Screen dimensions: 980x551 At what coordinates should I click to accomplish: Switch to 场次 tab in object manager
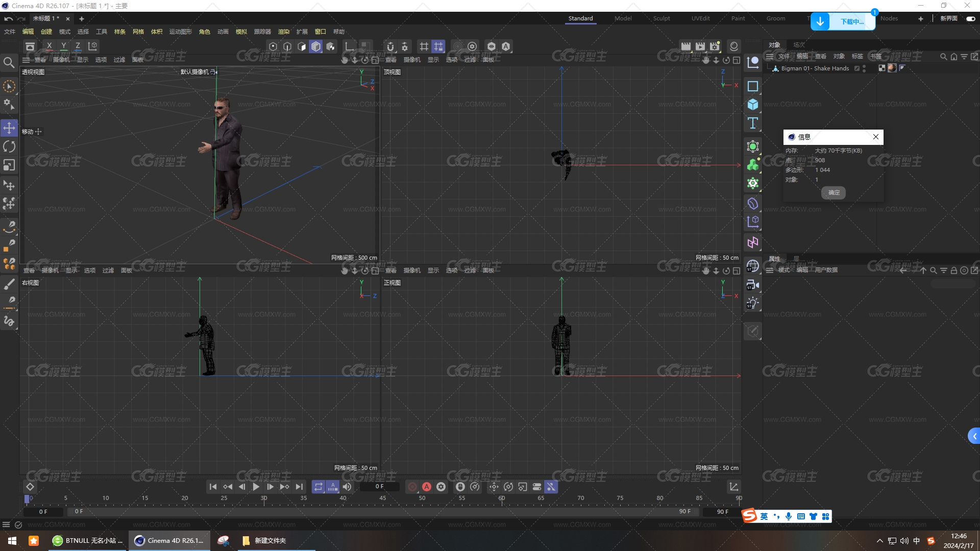[x=799, y=45]
